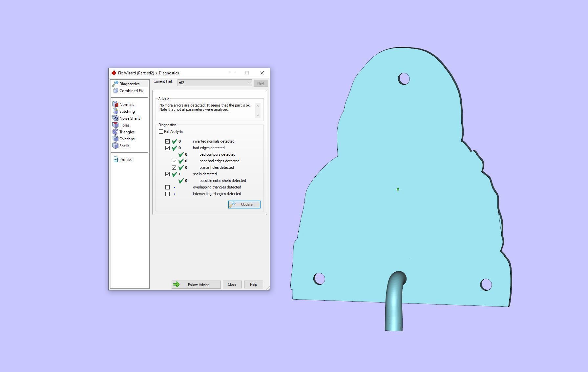Click the Update button

click(244, 205)
